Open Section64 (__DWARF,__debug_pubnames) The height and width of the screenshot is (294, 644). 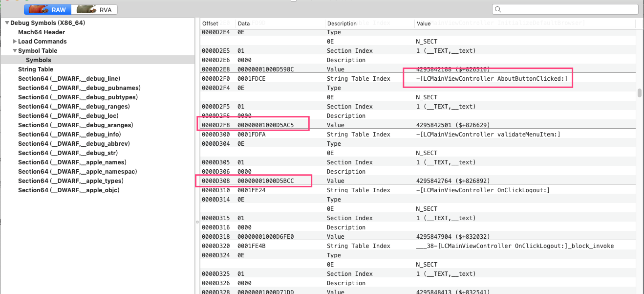tap(79, 88)
